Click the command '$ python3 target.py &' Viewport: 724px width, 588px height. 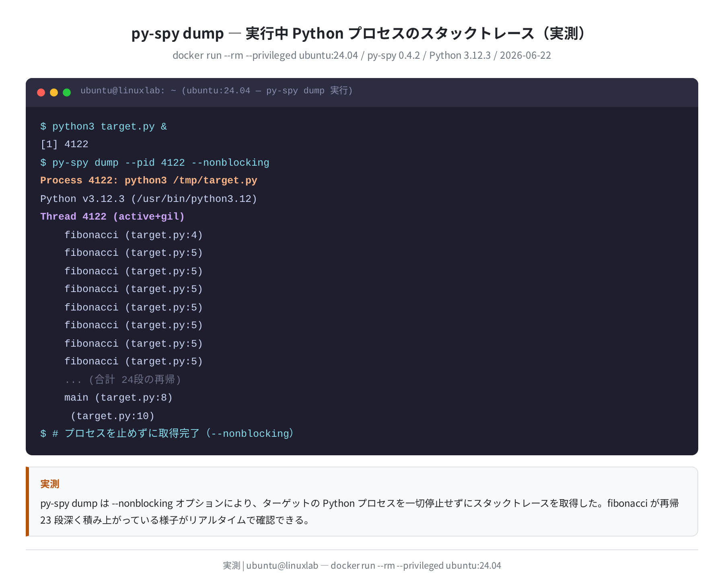[x=103, y=127]
